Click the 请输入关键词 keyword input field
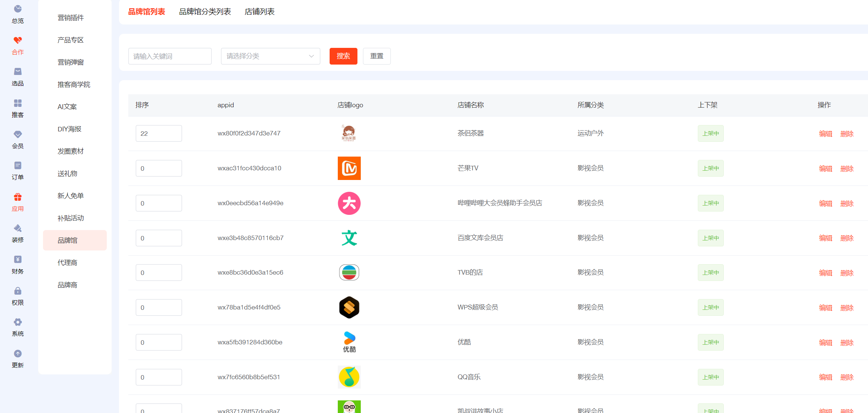 click(x=170, y=56)
